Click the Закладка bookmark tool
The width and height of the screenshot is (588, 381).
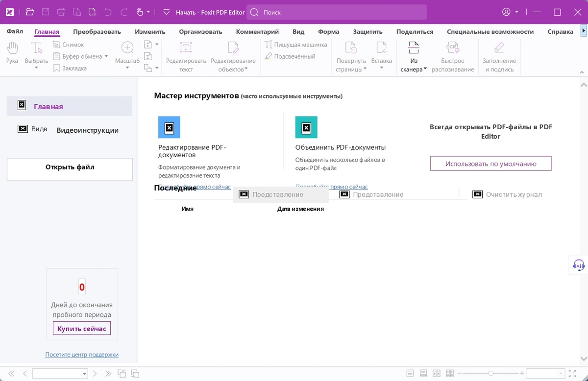click(70, 68)
